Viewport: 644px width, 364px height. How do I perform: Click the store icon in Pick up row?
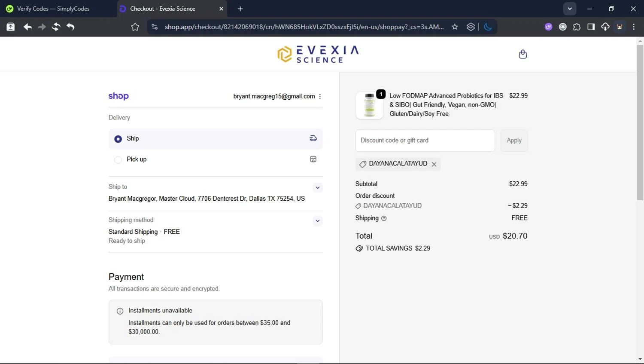(313, 159)
